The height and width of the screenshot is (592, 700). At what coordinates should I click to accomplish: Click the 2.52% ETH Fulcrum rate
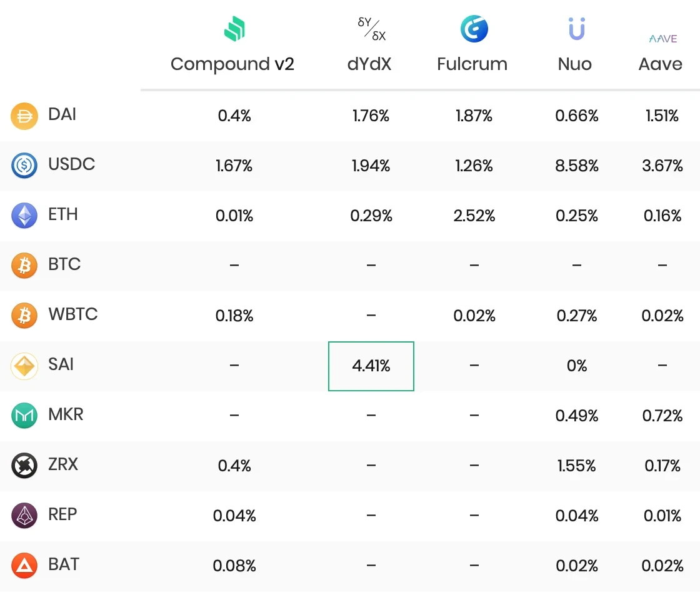[474, 216]
